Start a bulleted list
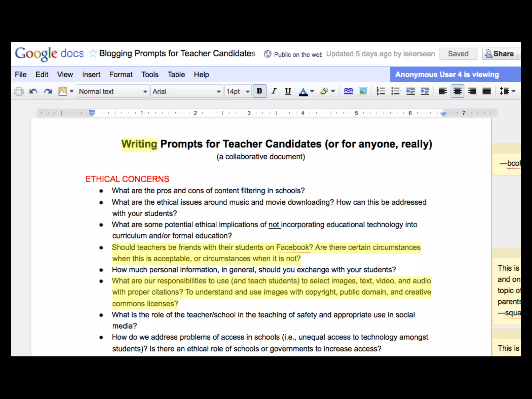 coord(395,91)
